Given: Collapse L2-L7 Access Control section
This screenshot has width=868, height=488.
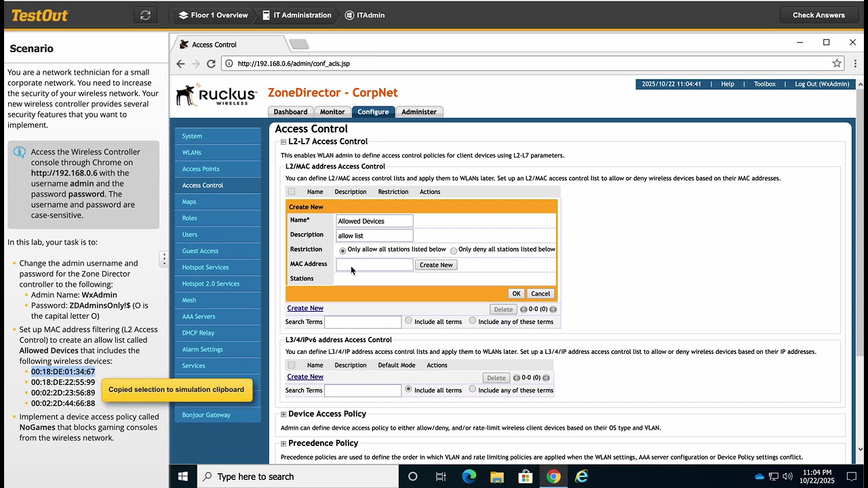Looking at the screenshot, I should point(283,142).
